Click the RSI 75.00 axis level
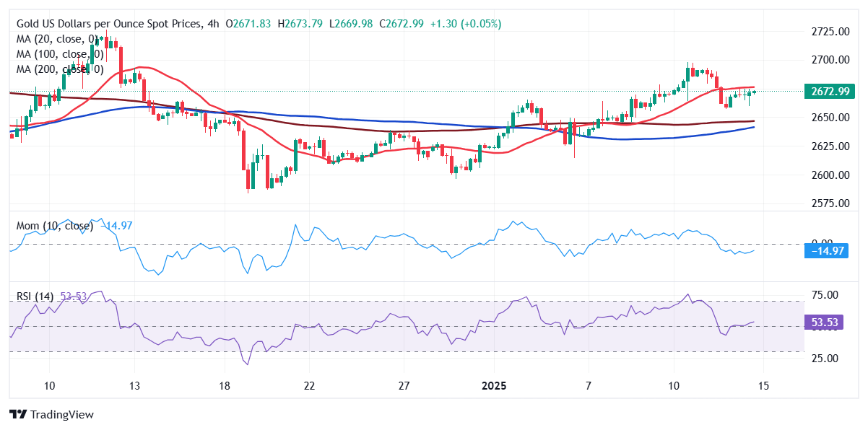868x430 pixels. 825,295
